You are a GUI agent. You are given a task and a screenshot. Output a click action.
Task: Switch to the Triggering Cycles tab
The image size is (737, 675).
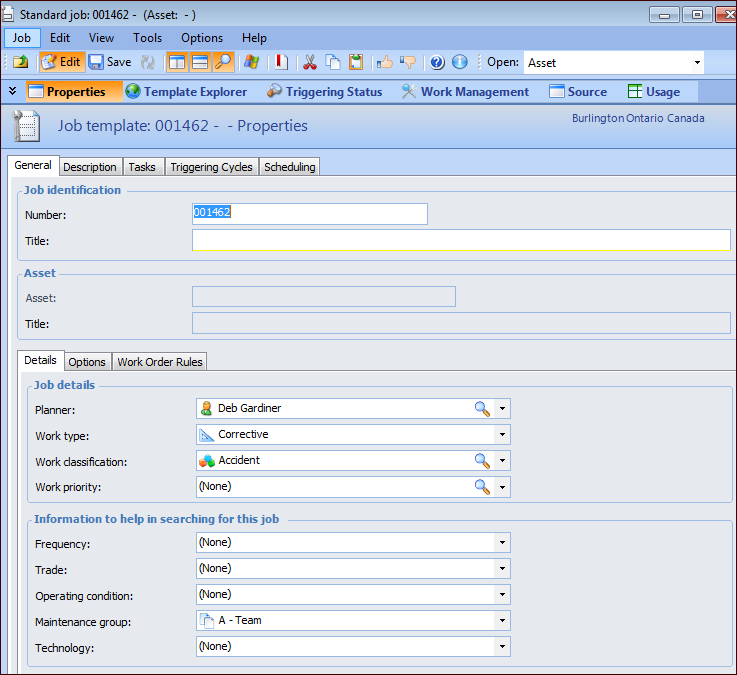point(211,167)
